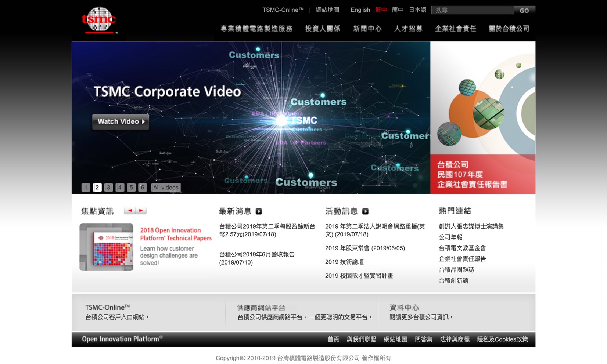
Task: Open 2019 年股東常會 event link
Action: pos(365,248)
